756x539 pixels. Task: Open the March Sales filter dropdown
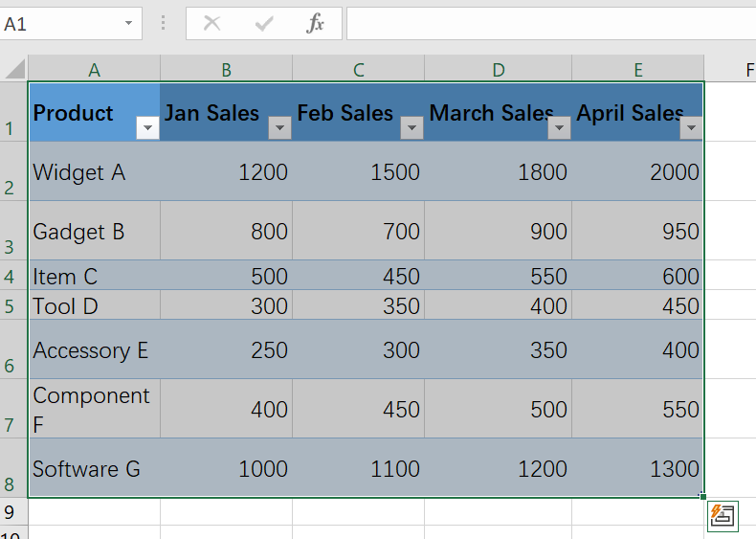[559, 128]
